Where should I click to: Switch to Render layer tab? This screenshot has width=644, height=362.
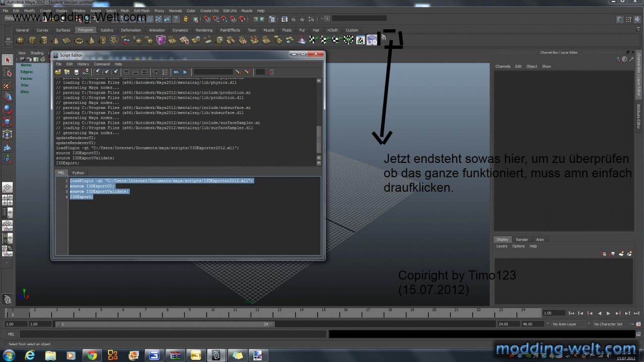522,240
